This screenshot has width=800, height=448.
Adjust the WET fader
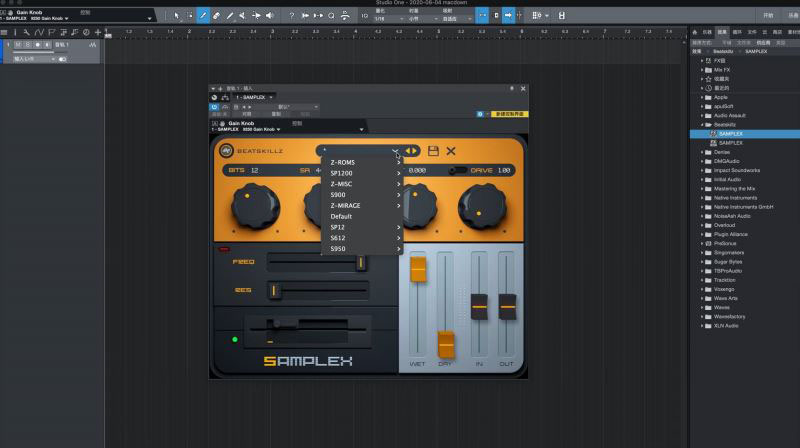(418, 269)
